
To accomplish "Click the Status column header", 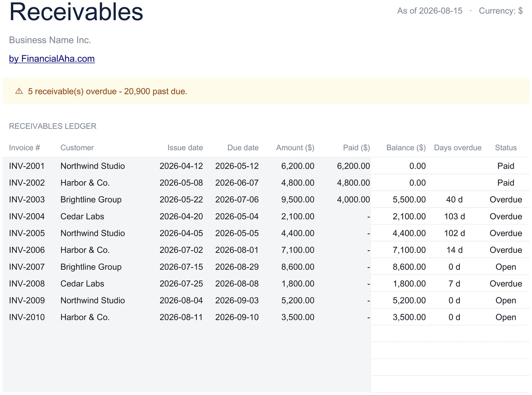I will pos(506,148).
